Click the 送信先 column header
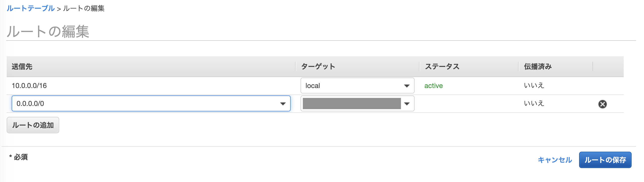644x182 pixels. (23, 67)
